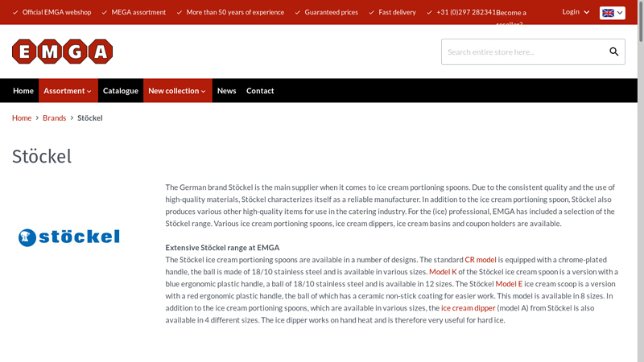Open the Contact page
This screenshot has width=644, height=362.
[x=260, y=91]
